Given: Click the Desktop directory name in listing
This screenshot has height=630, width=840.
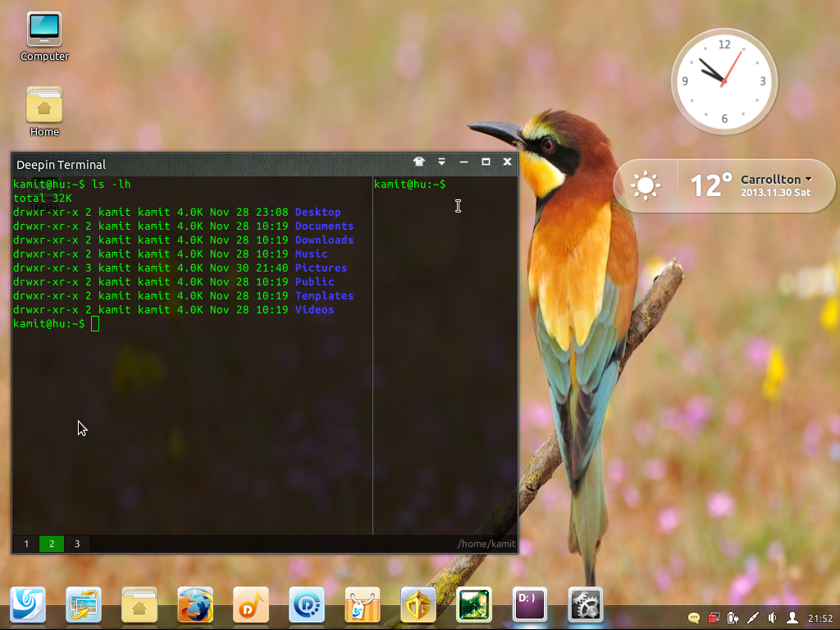Looking at the screenshot, I should coord(317,212).
